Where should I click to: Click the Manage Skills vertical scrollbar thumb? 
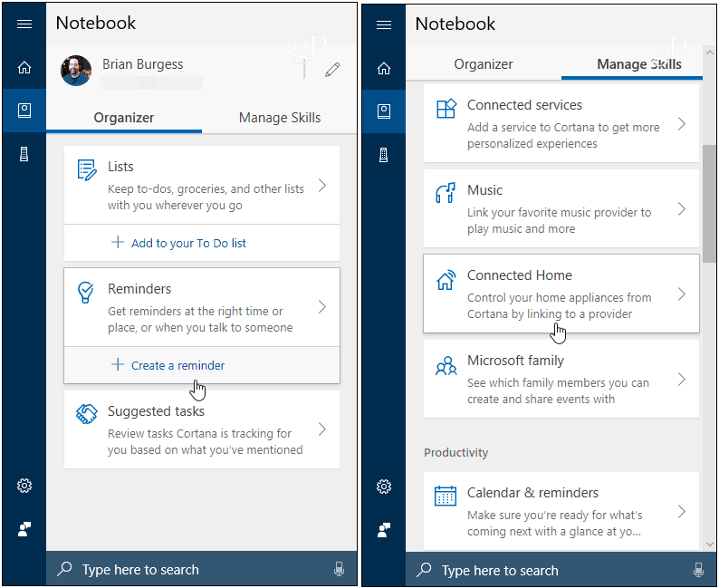coord(709,204)
